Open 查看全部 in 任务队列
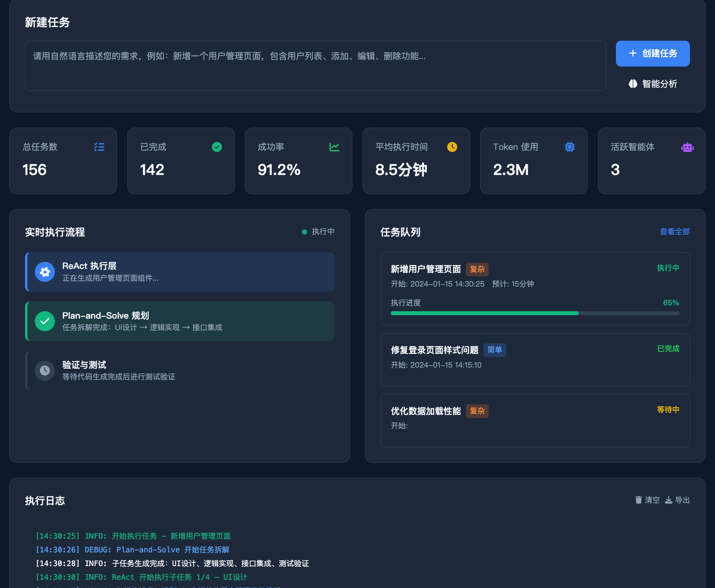This screenshot has width=715, height=588. click(674, 232)
